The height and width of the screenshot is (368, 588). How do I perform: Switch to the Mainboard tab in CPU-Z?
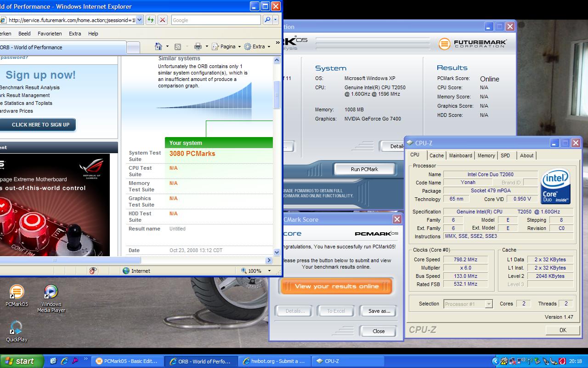460,155
